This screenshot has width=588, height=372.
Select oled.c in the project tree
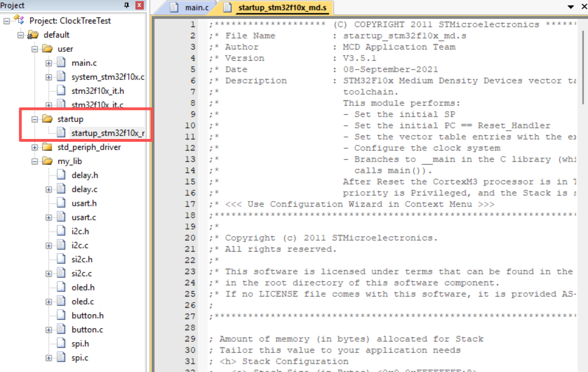click(83, 301)
